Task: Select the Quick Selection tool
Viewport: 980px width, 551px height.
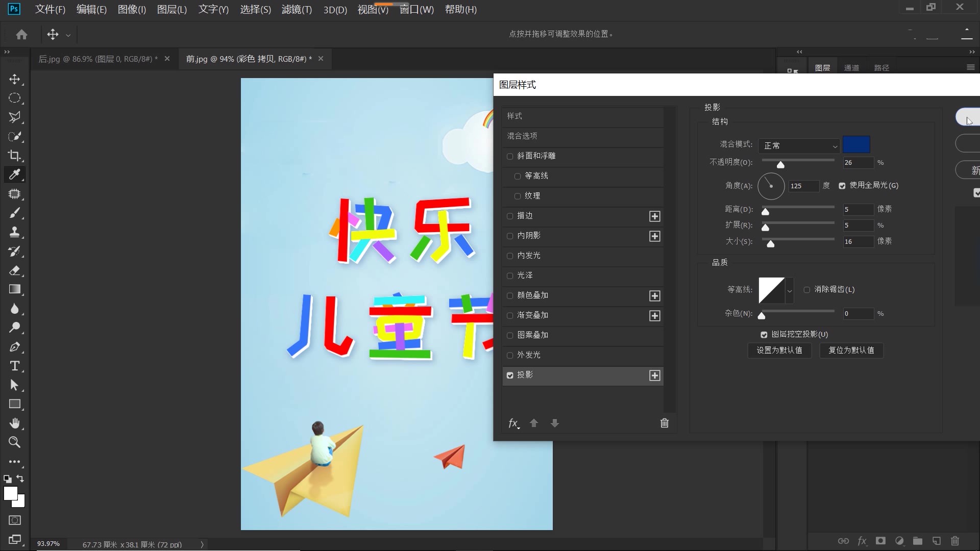Action: [x=14, y=136]
